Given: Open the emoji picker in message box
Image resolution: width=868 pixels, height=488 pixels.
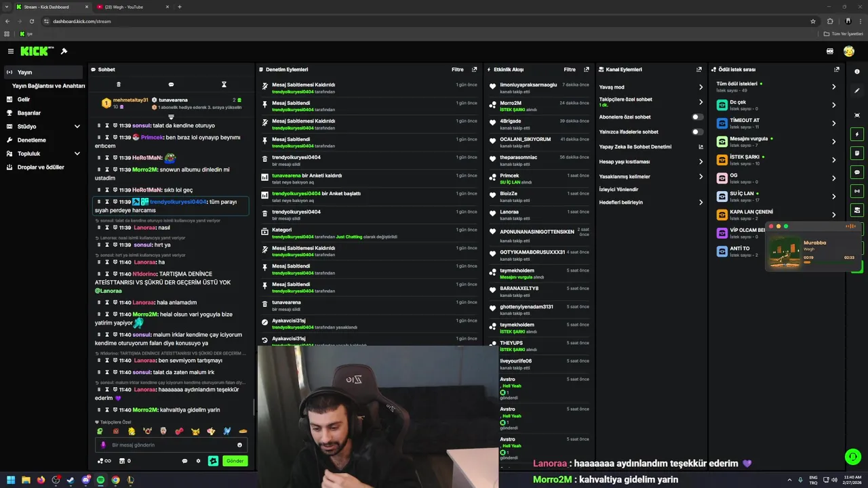Looking at the screenshot, I should pyautogui.click(x=239, y=445).
